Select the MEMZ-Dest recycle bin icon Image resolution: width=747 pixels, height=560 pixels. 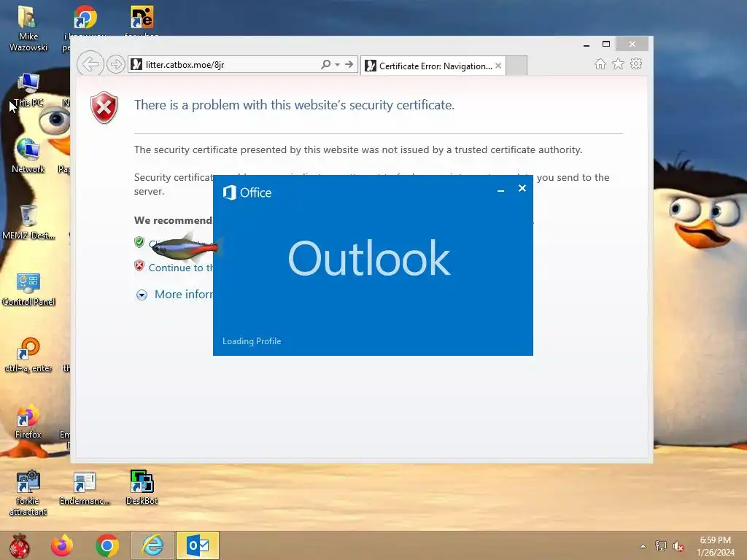pos(28,222)
